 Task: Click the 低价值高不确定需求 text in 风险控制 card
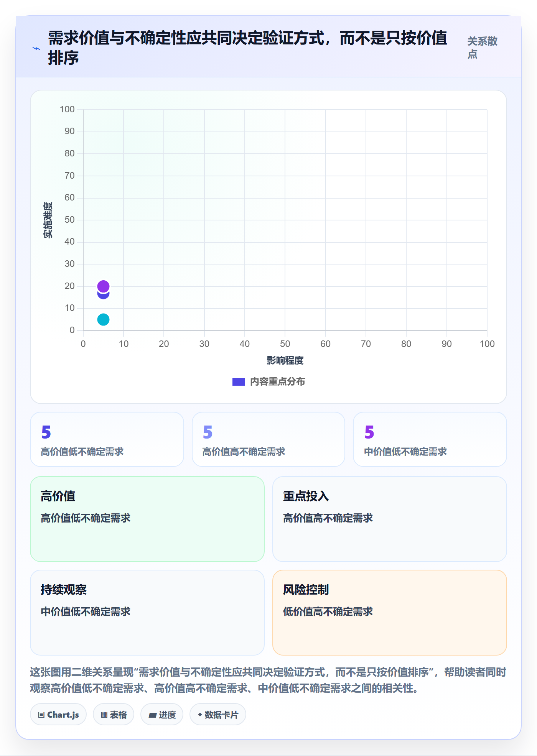[328, 611]
